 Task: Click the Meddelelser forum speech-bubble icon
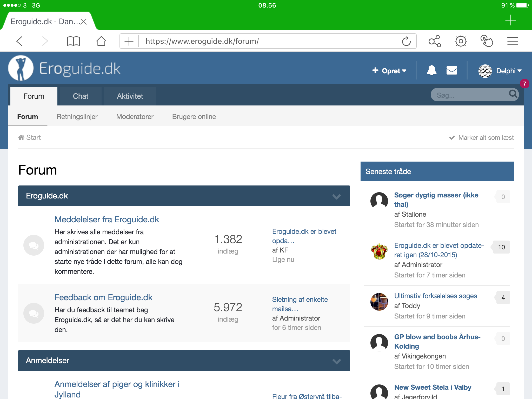pyautogui.click(x=34, y=245)
